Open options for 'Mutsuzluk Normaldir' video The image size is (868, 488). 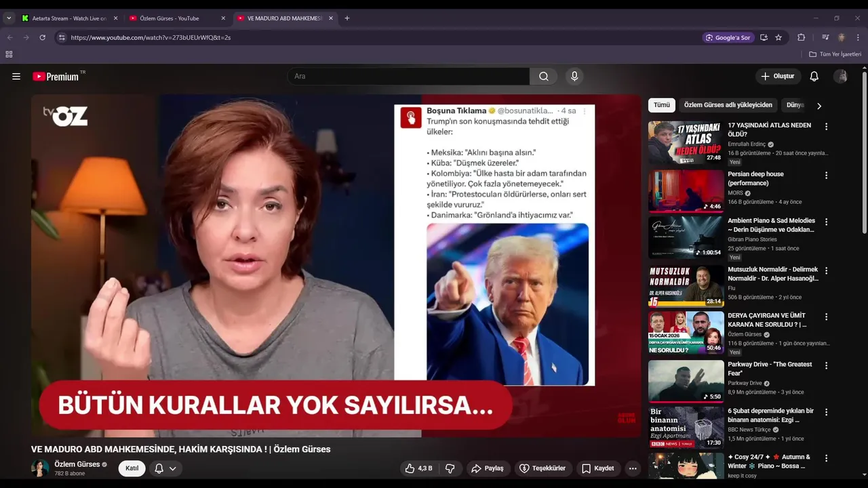pyautogui.click(x=826, y=270)
